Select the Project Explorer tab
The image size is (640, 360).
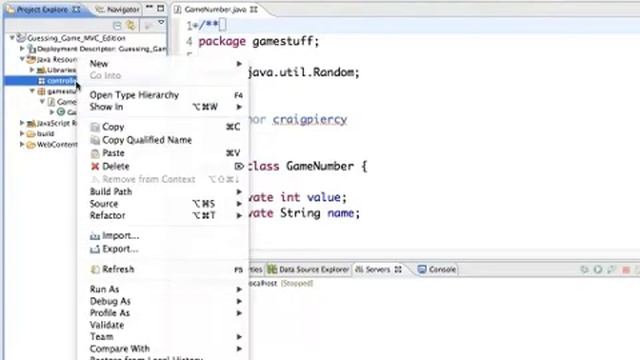point(43,9)
